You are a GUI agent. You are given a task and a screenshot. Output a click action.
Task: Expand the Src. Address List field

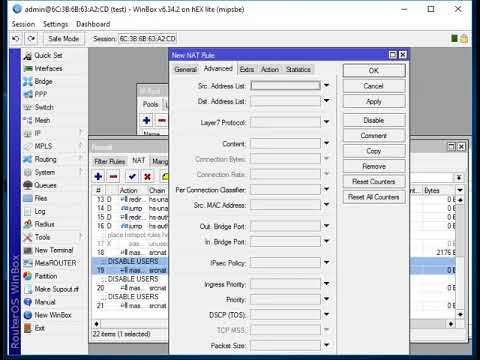327,86
